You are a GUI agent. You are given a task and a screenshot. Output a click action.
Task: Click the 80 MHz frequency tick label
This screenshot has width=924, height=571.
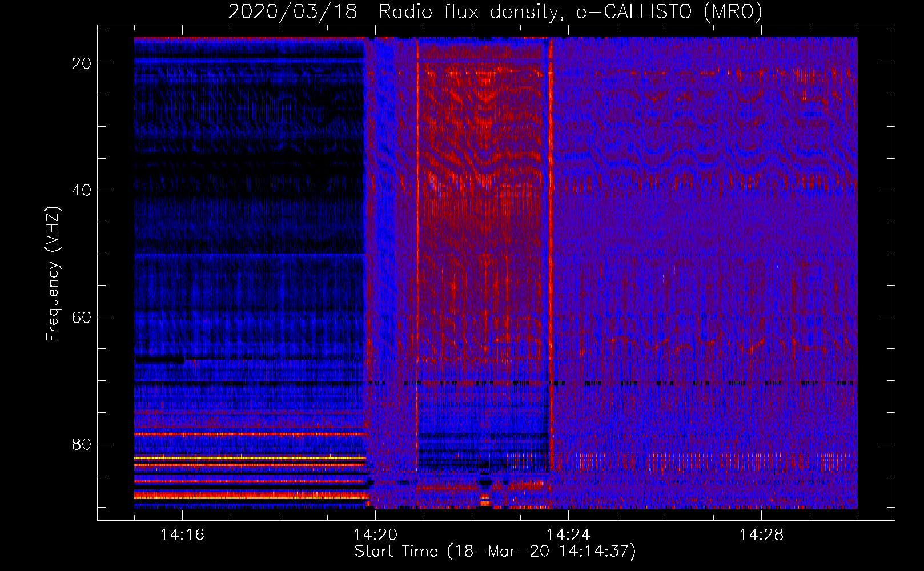click(82, 444)
